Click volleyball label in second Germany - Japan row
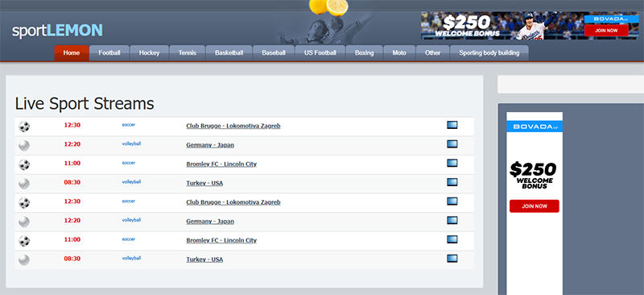 (x=131, y=220)
